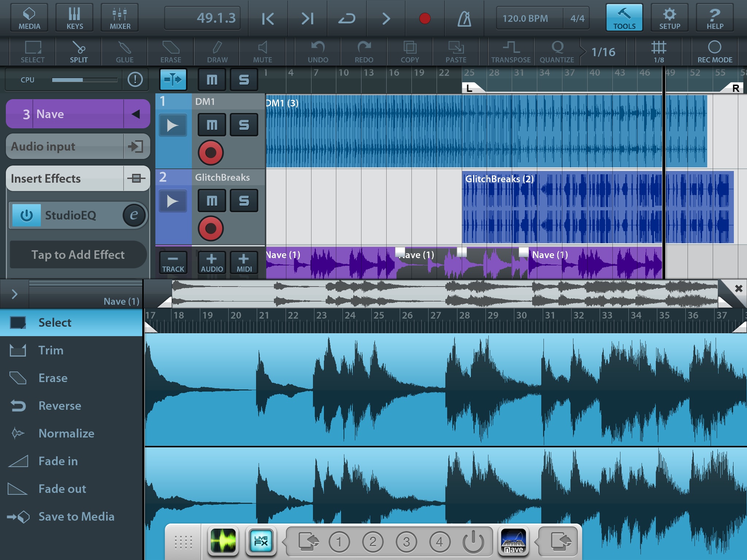Undo the last action
This screenshot has height=560, width=747.
pos(318,52)
